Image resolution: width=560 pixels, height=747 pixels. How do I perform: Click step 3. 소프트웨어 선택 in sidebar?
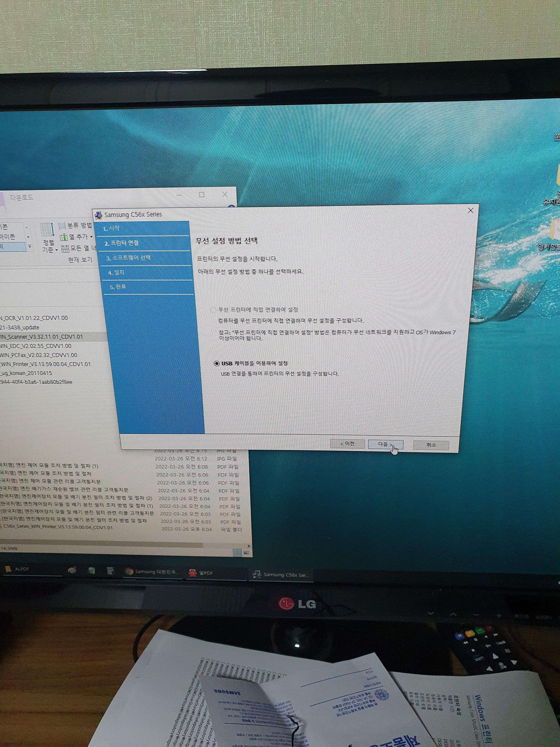click(x=128, y=258)
